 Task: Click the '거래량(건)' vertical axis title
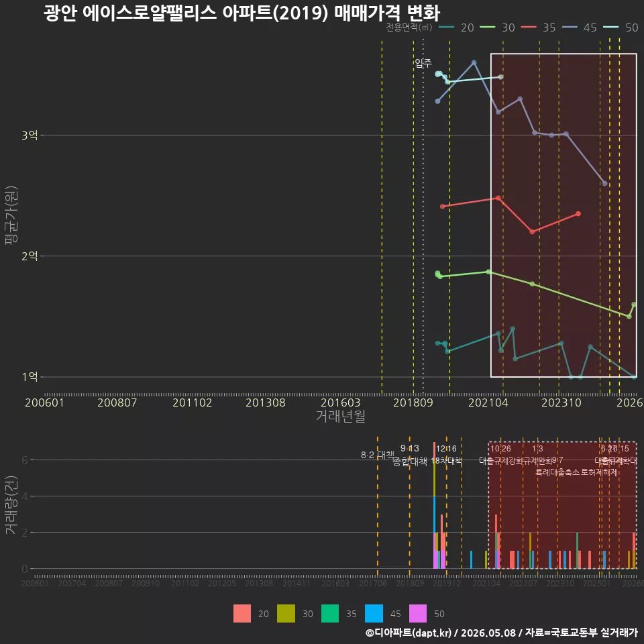[11, 504]
